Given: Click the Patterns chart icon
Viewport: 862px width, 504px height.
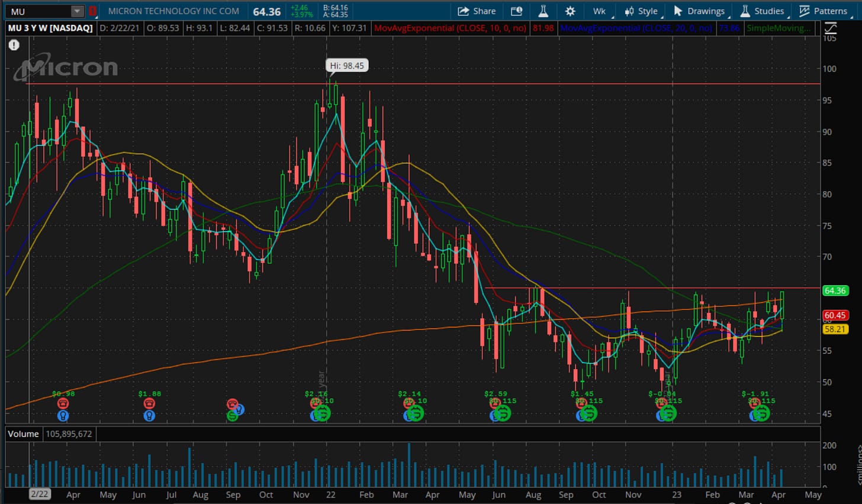Looking at the screenshot, I should pos(804,11).
